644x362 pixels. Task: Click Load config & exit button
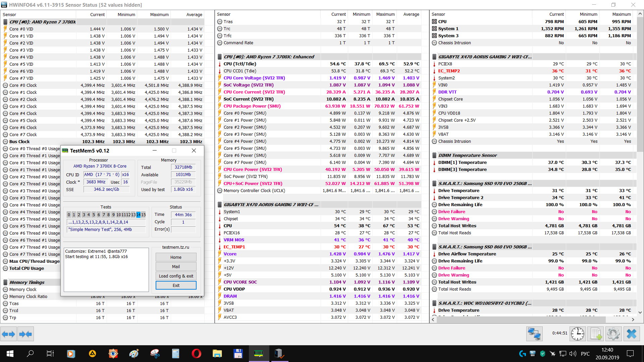point(176,276)
